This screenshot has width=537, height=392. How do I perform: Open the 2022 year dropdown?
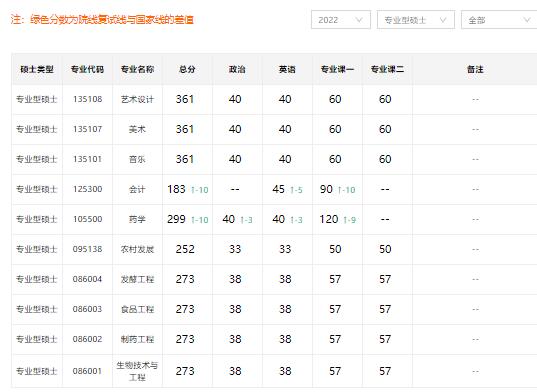point(341,20)
